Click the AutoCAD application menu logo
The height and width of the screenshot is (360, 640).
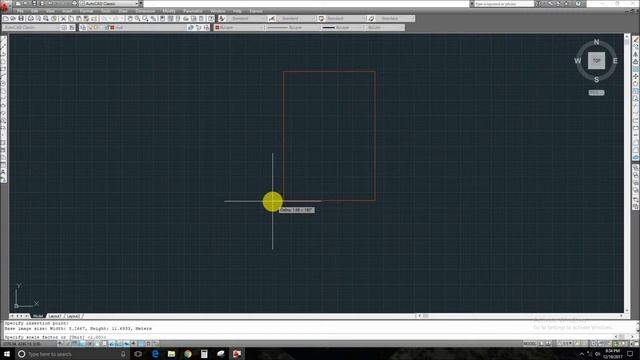(5, 6)
